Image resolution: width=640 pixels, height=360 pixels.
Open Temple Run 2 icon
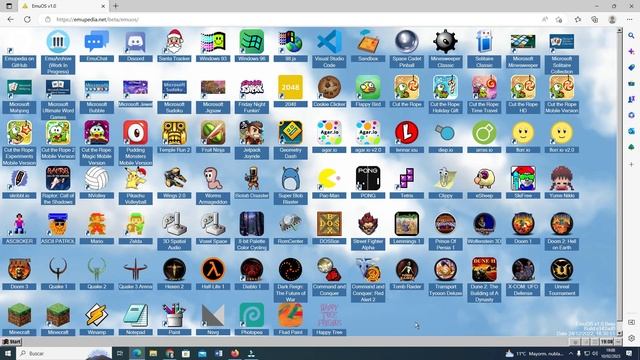pyautogui.click(x=174, y=133)
